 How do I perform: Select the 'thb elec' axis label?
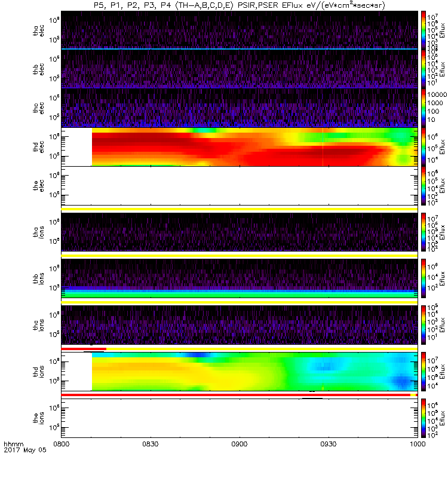point(38,69)
